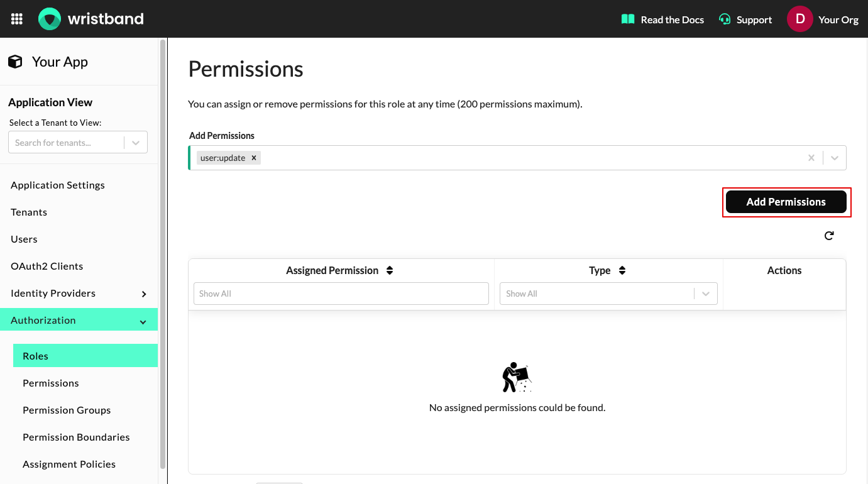
Task: Expand Identity Providers in sidebar
Action: (144, 293)
